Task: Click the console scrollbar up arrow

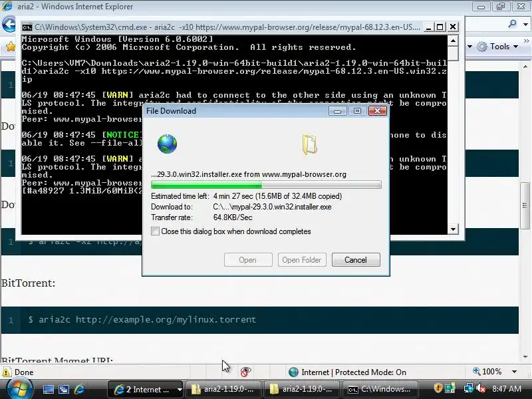Action: click(x=454, y=41)
